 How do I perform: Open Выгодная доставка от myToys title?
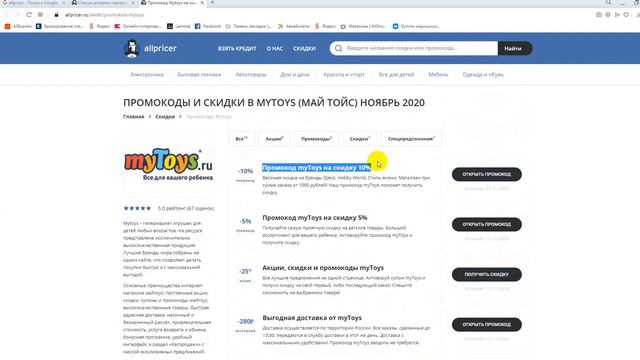point(312,318)
